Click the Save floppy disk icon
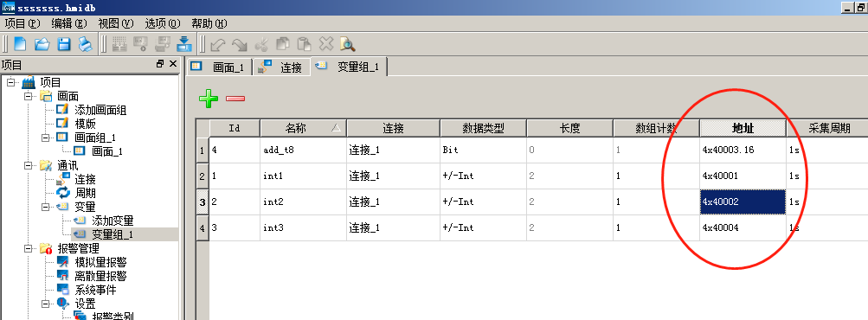868x320 pixels. [64, 44]
